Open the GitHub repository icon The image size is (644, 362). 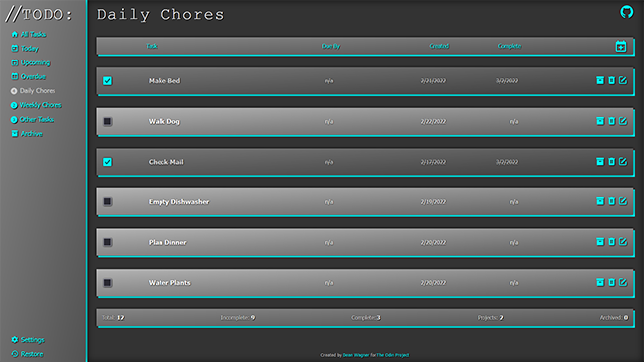click(627, 12)
